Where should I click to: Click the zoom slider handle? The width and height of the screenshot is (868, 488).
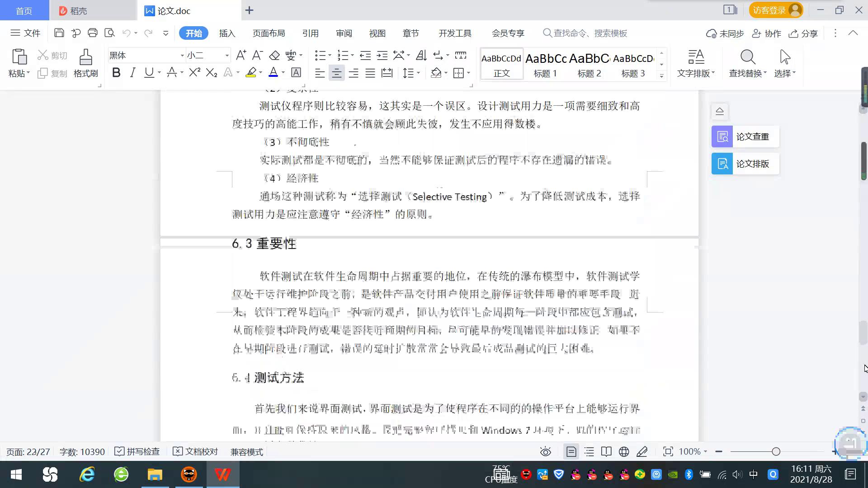[x=776, y=451]
